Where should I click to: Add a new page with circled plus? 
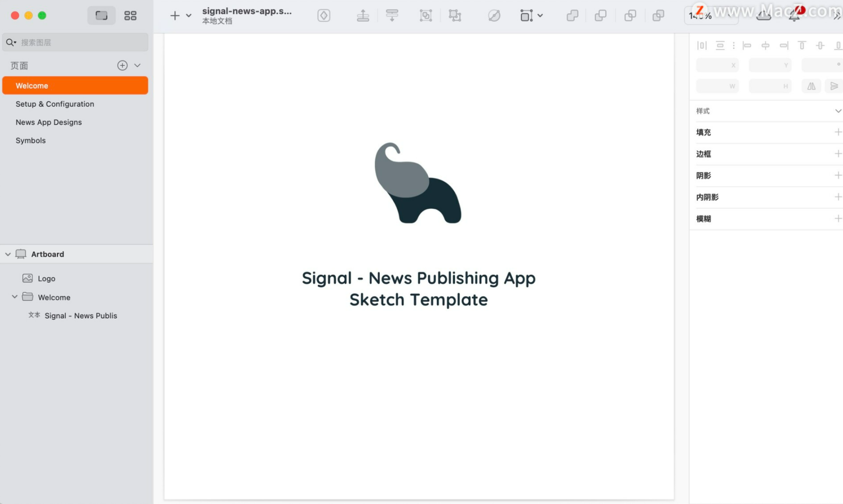pos(122,65)
